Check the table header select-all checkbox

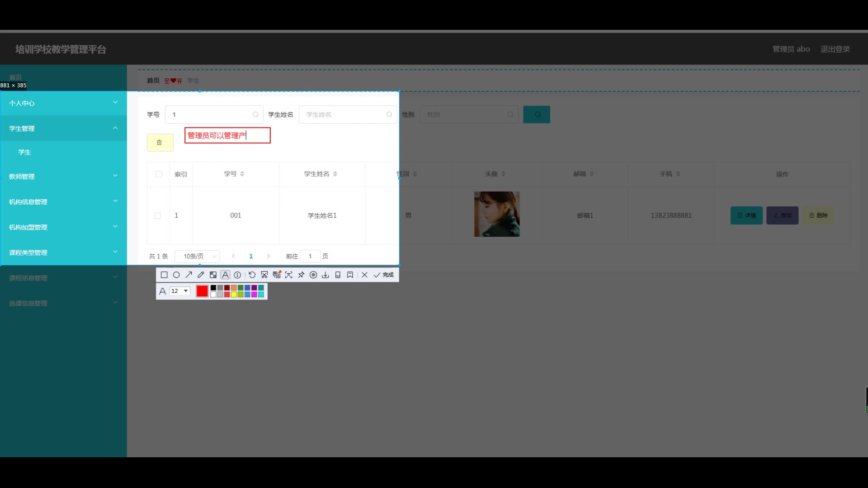[159, 174]
